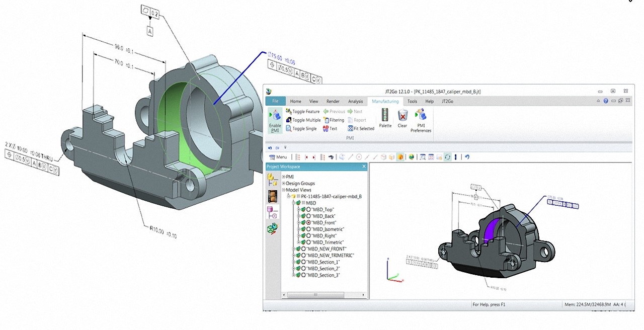This screenshot has width=644, height=330.
Task: Click the circle-target icon in viewer toolbar
Action: coord(359,157)
